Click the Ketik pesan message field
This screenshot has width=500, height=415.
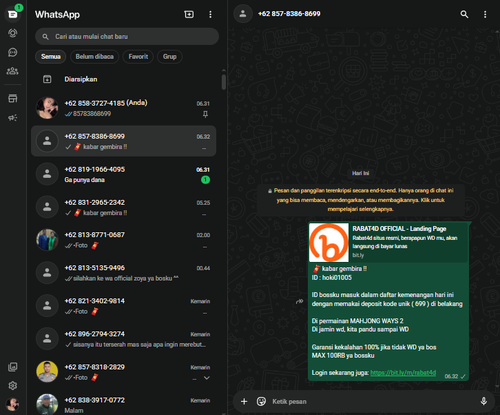point(372,401)
